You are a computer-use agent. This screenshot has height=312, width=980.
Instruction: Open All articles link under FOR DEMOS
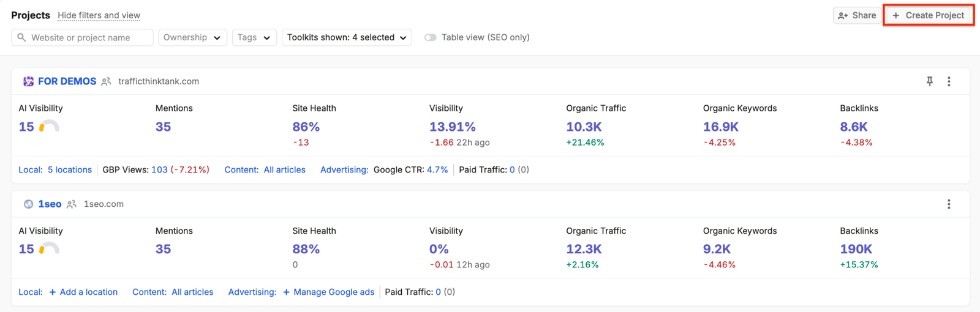click(285, 170)
